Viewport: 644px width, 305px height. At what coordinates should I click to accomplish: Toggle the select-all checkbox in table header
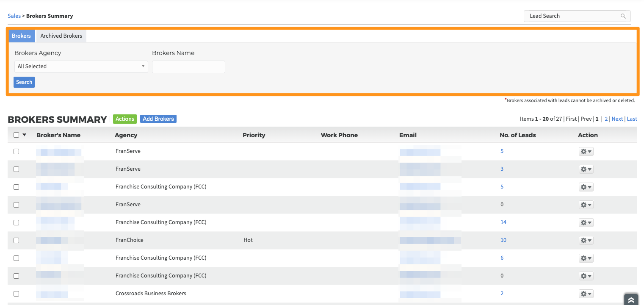(x=16, y=135)
